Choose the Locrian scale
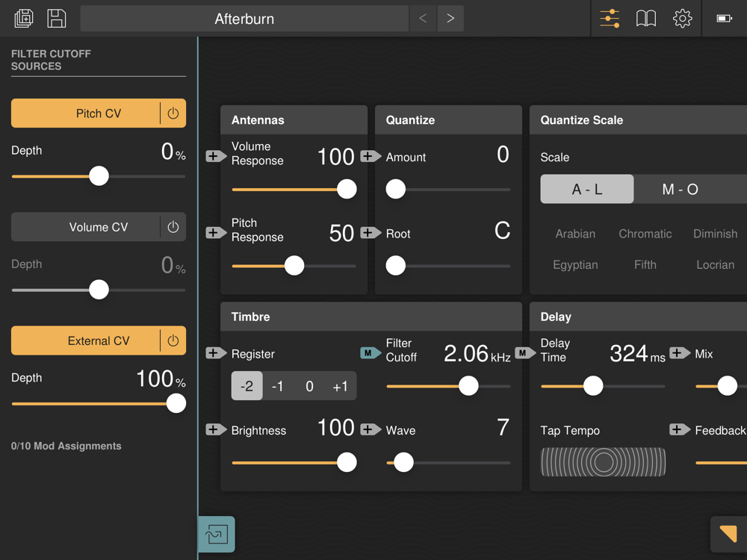 [x=715, y=265]
